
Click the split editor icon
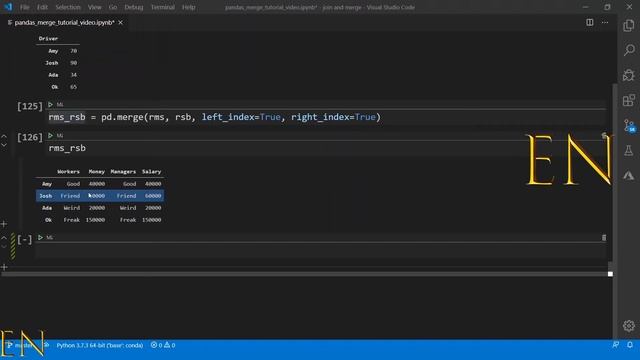590,22
